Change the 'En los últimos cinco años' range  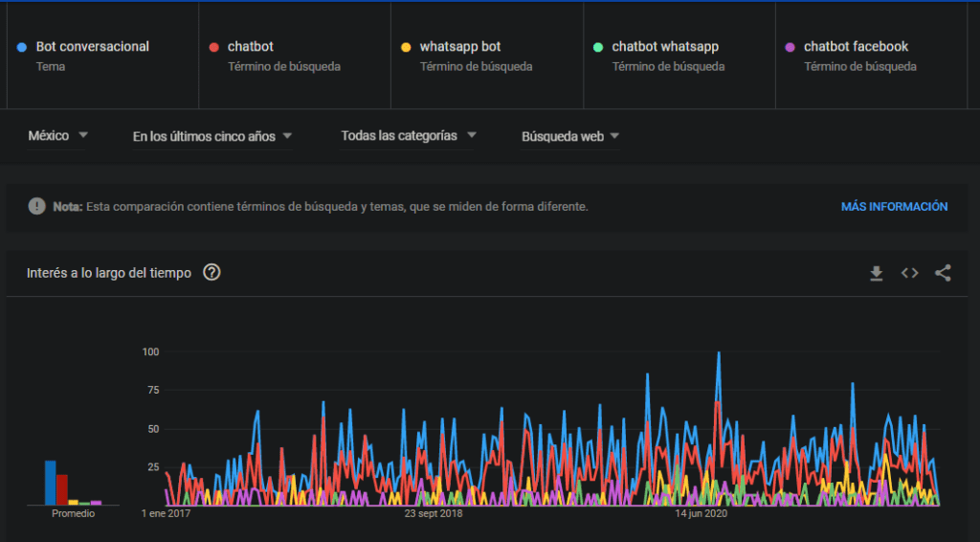[x=212, y=136]
